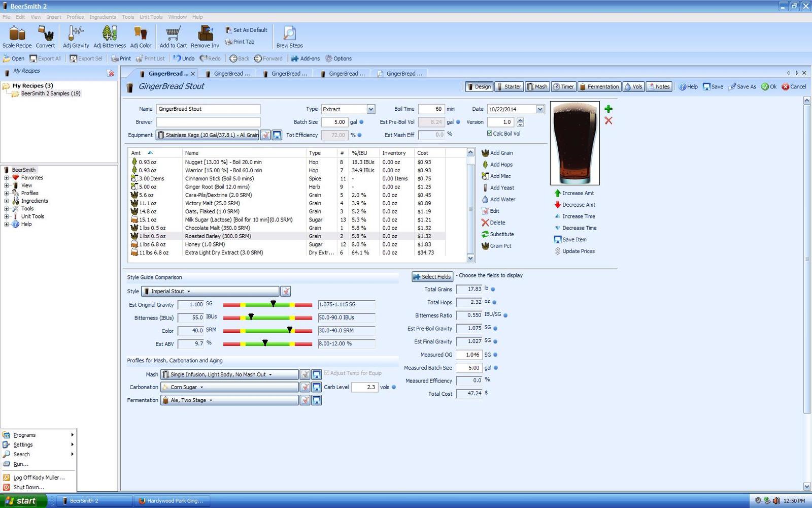Click Increase Amt green arrow
The height and width of the screenshot is (508, 812).
coord(558,193)
